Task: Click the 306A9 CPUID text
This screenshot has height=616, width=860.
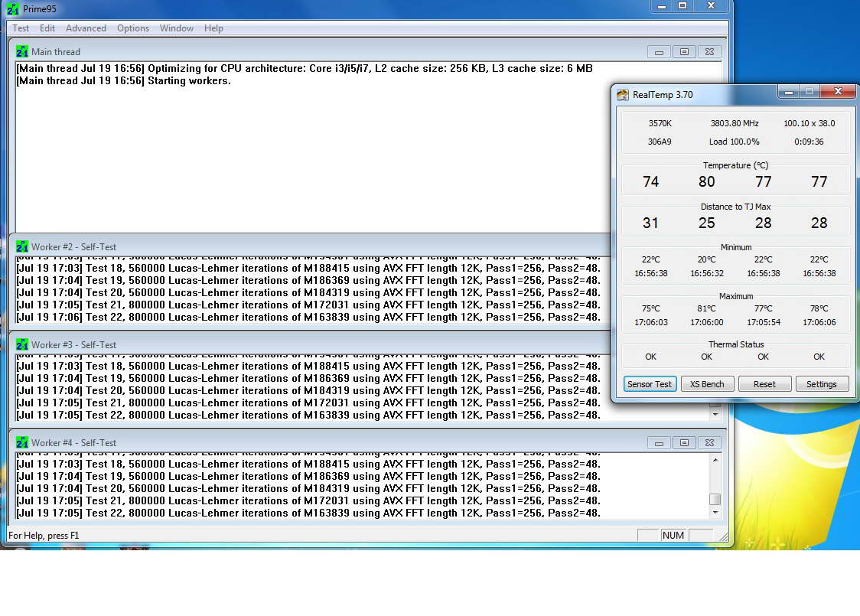Action: [x=660, y=142]
